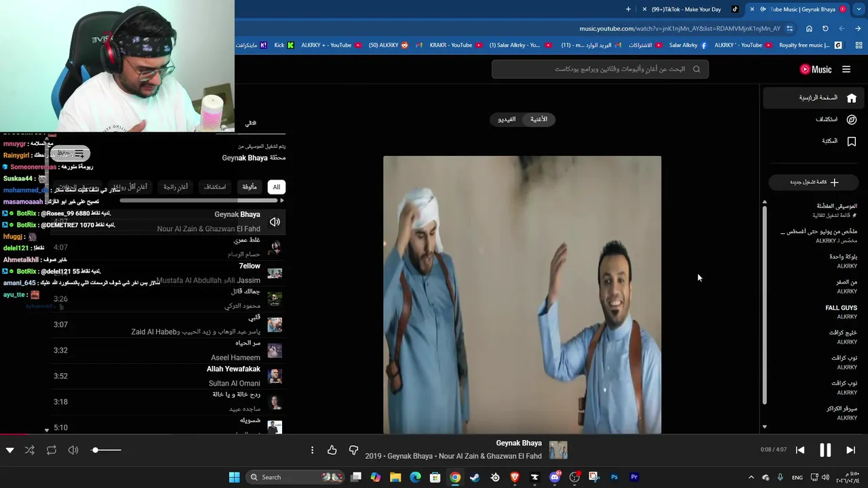Play ردح خالة و يا خالة
This screenshot has width=868, height=488.
[x=275, y=402]
